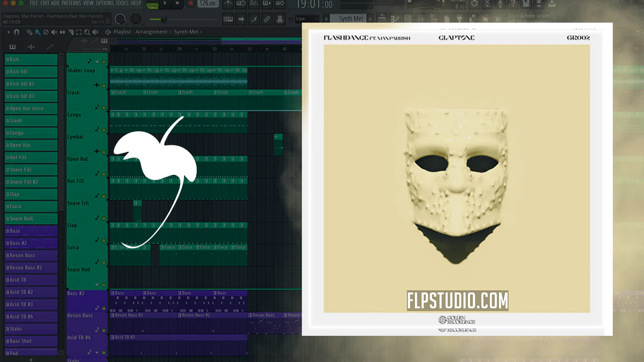Click the one-click audio recording microphone icon

[x=500, y=4]
